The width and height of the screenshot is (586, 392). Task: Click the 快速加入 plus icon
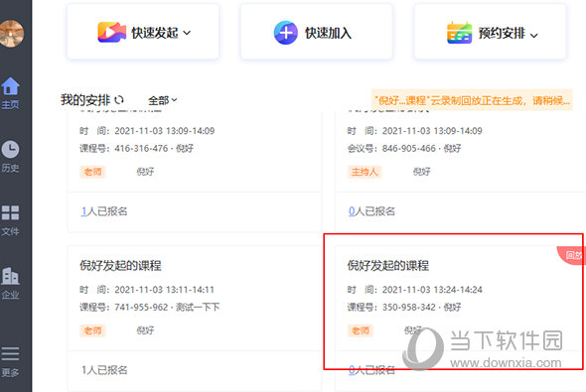coord(285,33)
